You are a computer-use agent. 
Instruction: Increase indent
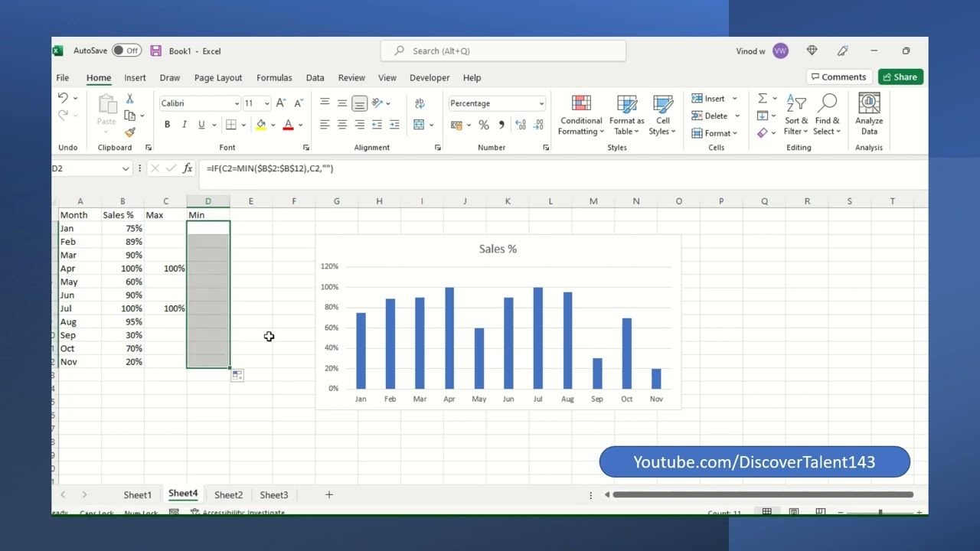tap(394, 125)
